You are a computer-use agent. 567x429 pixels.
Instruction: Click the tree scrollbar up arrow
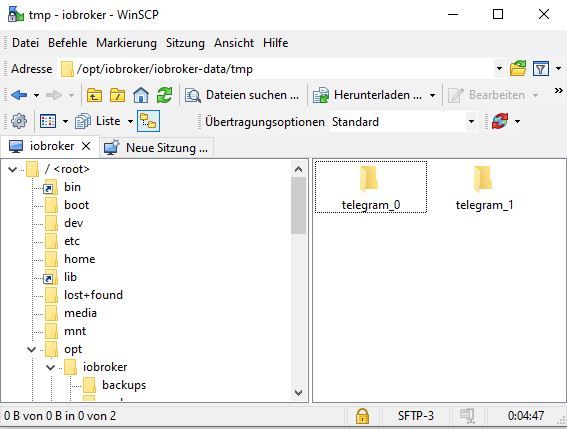298,169
